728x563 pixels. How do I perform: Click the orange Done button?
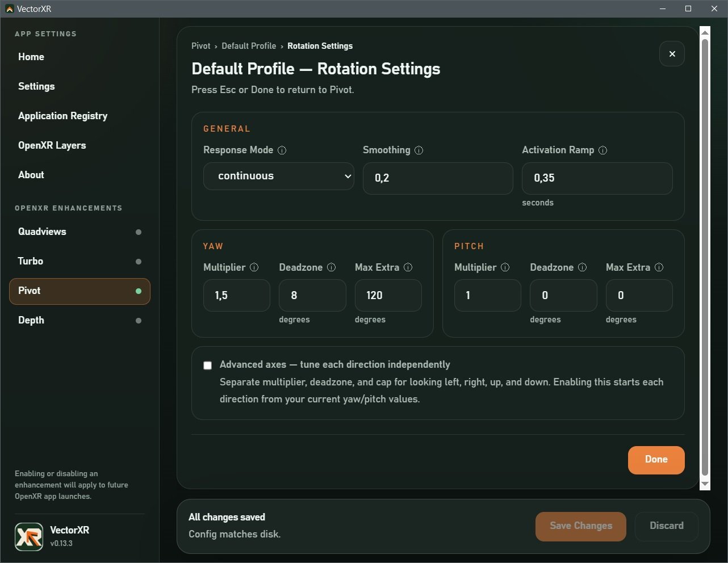(x=656, y=460)
